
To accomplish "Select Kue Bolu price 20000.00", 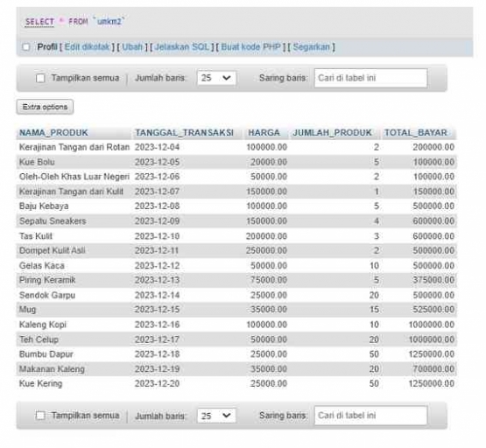I will click(269, 162).
